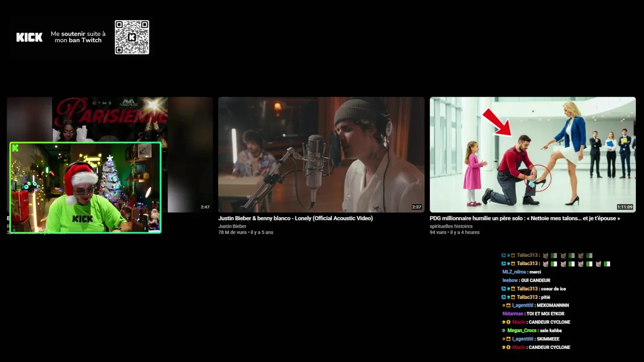644x362 pixels.
Task: Click the blue badge before Tallac313 'coeur de ice'
Action: [504, 289]
